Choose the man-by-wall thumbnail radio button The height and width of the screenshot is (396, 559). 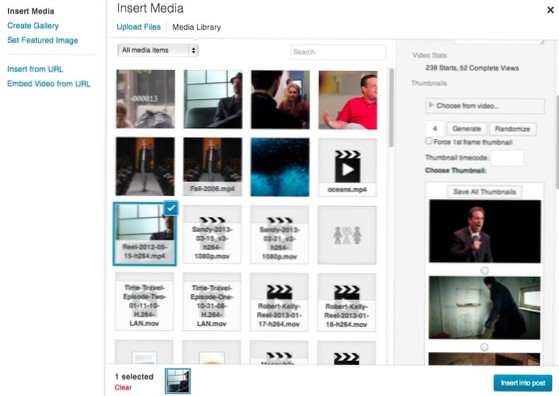coord(484,347)
